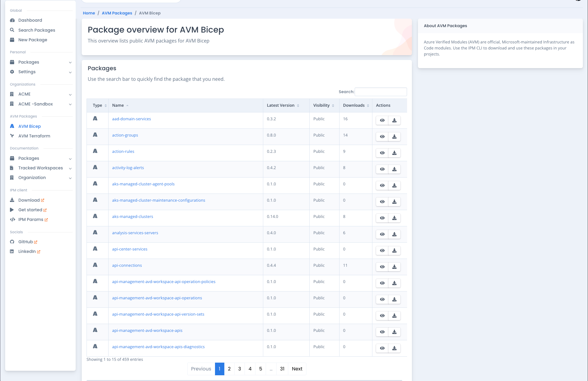The width and height of the screenshot is (588, 381).
Task: Click the package Search input field
Action: (381, 92)
